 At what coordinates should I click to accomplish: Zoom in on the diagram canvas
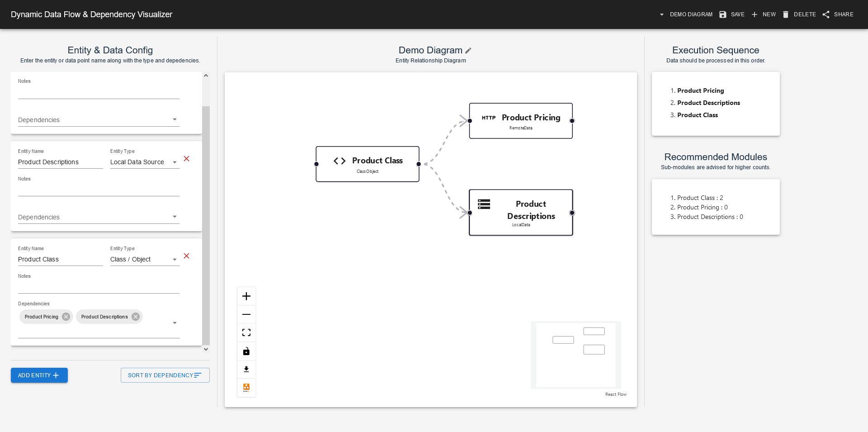246,296
